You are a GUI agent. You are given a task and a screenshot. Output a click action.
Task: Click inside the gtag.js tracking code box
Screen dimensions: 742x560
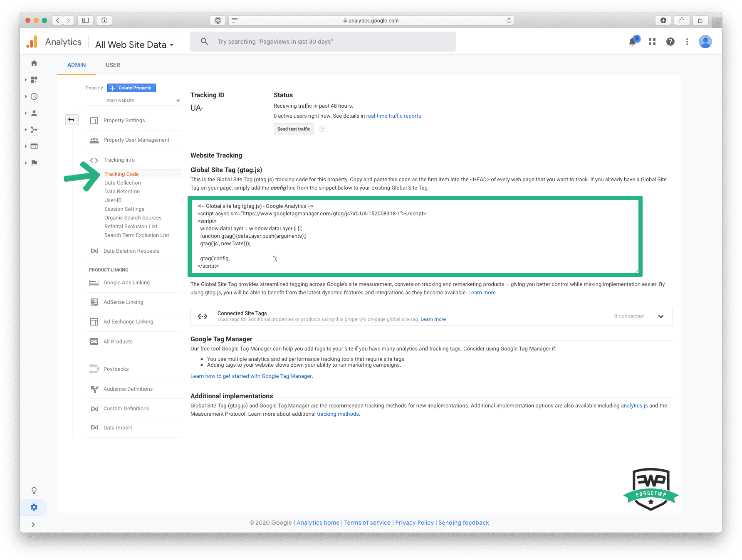(x=415, y=236)
